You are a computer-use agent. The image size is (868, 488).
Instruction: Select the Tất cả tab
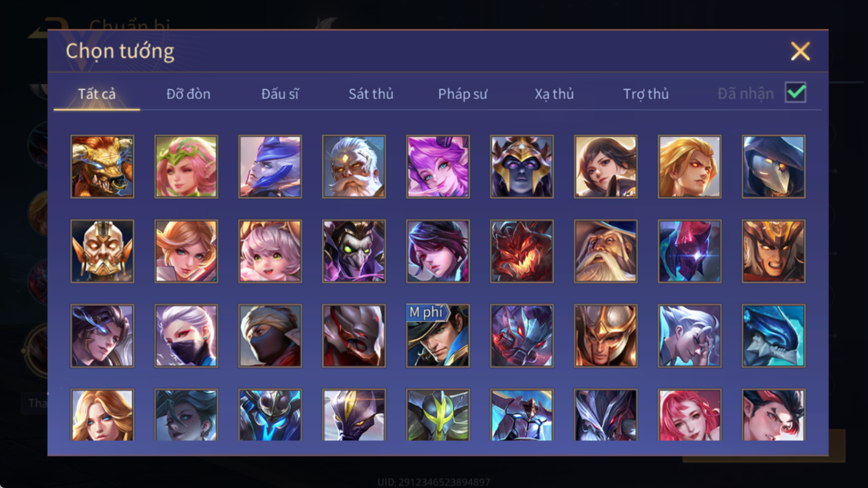[x=97, y=94]
